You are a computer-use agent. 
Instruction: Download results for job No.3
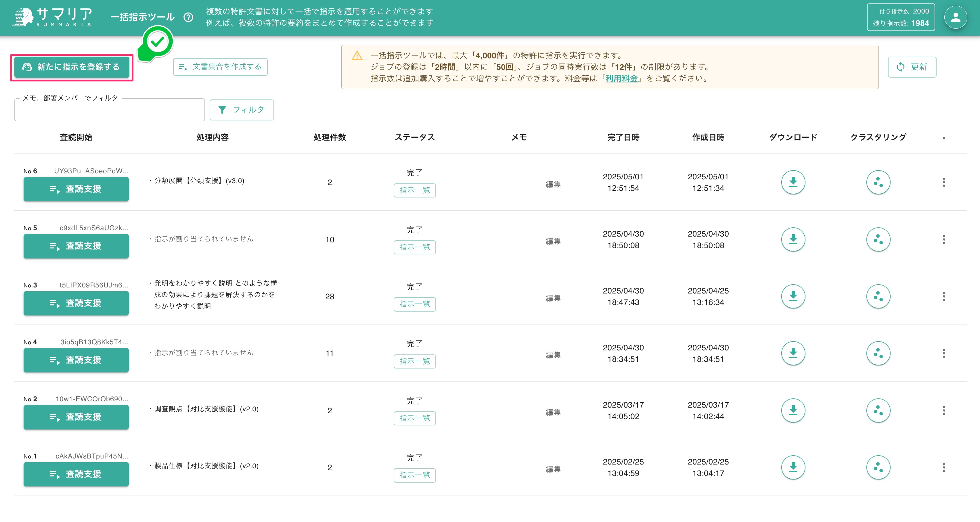793,296
